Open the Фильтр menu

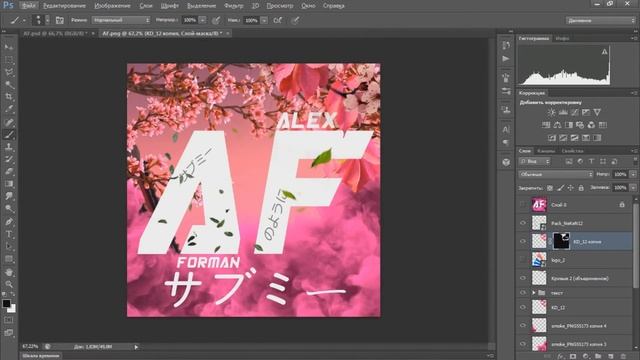[233, 6]
